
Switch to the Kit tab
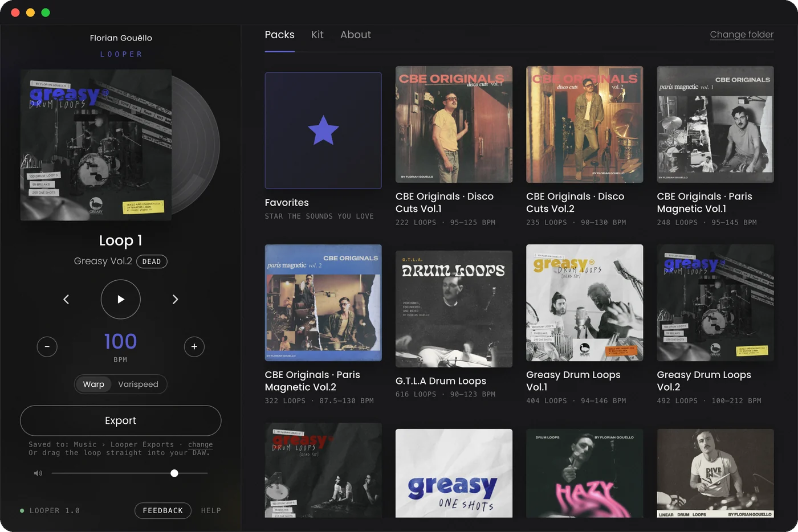(317, 35)
